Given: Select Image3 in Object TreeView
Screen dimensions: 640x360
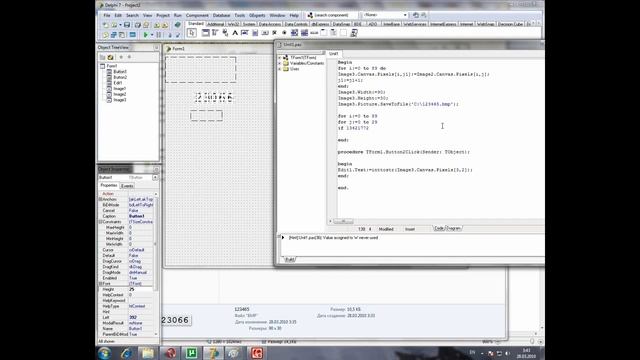Looking at the screenshot, I should (x=120, y=100).
